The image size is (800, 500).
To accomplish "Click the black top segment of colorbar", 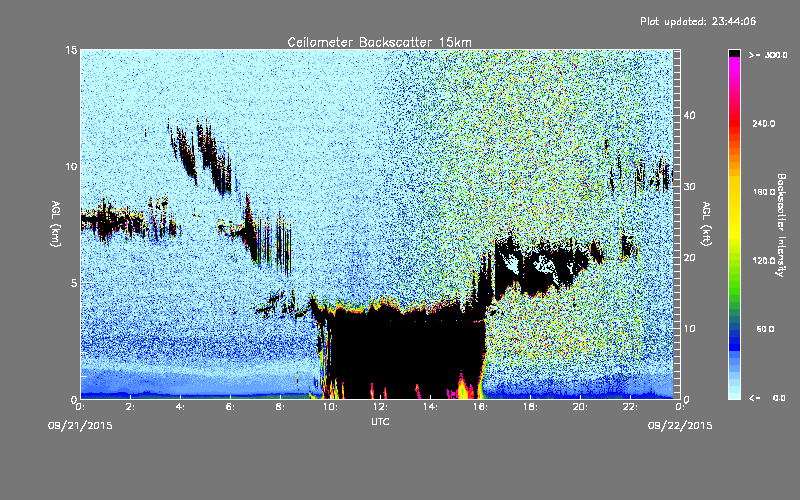I will click(734, 53).
